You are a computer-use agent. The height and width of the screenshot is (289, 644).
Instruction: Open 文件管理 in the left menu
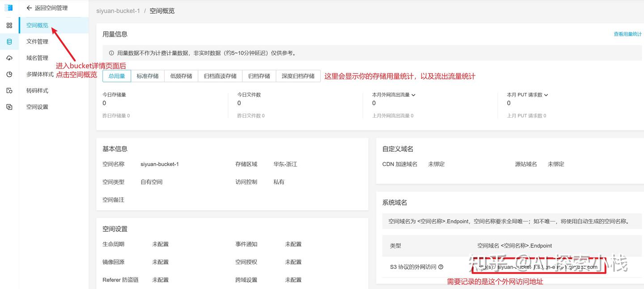point(37,41)
